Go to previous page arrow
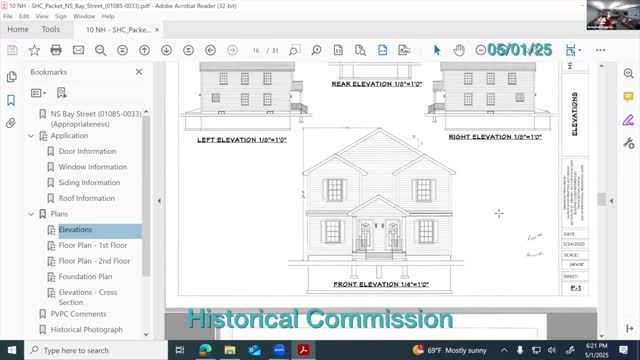Image resolution: width=640 pixels, height=360 pixels. coord(144,50)
